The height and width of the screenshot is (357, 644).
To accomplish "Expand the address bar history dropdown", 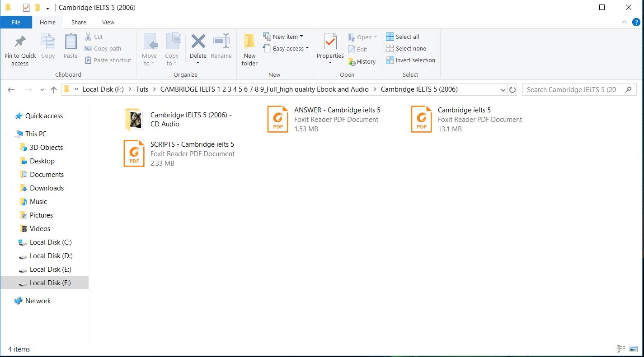I will click(x=503, y=90).
